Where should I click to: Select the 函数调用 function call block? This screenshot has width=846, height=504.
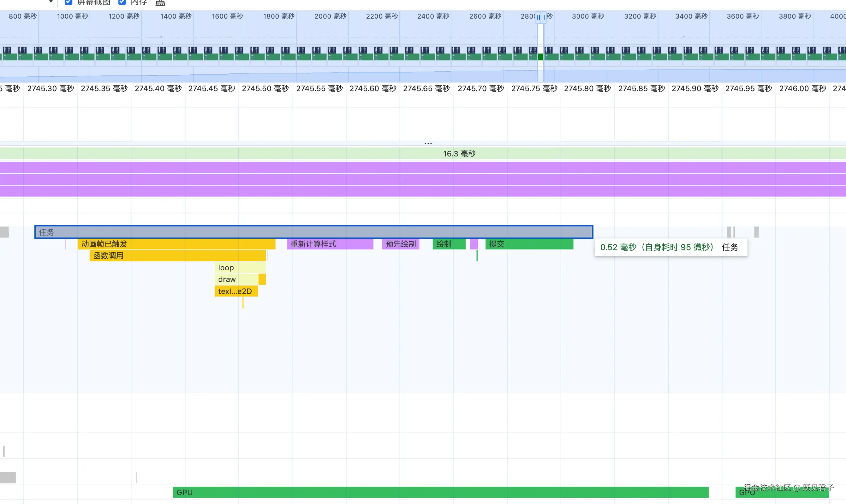(177, 256)
